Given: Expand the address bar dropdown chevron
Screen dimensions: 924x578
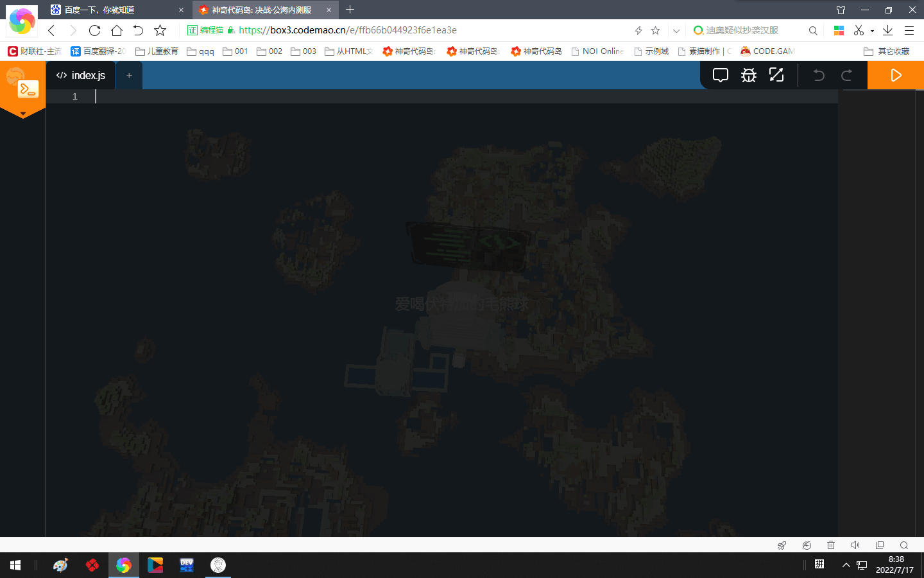Looking at the screenshot, I should click(676, 30).
